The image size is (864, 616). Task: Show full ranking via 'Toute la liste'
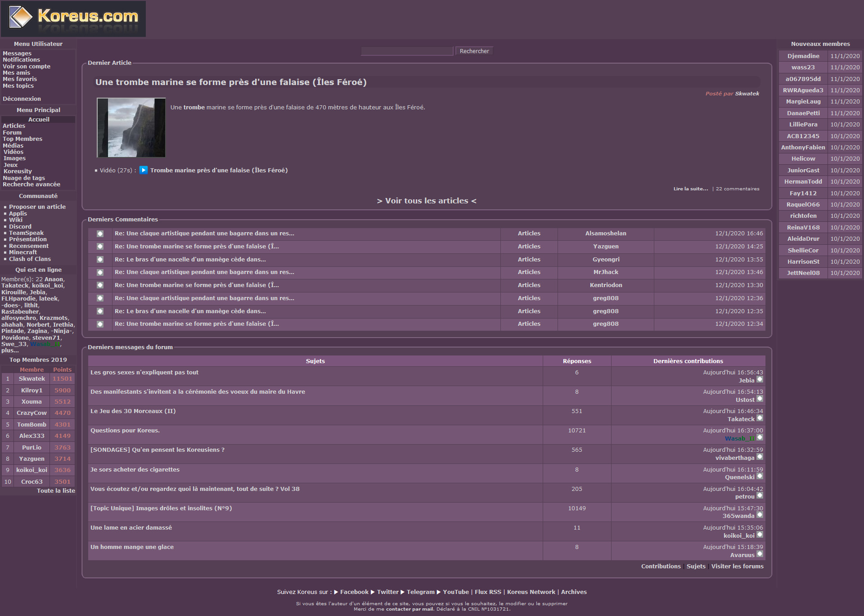tap(56, 491)
